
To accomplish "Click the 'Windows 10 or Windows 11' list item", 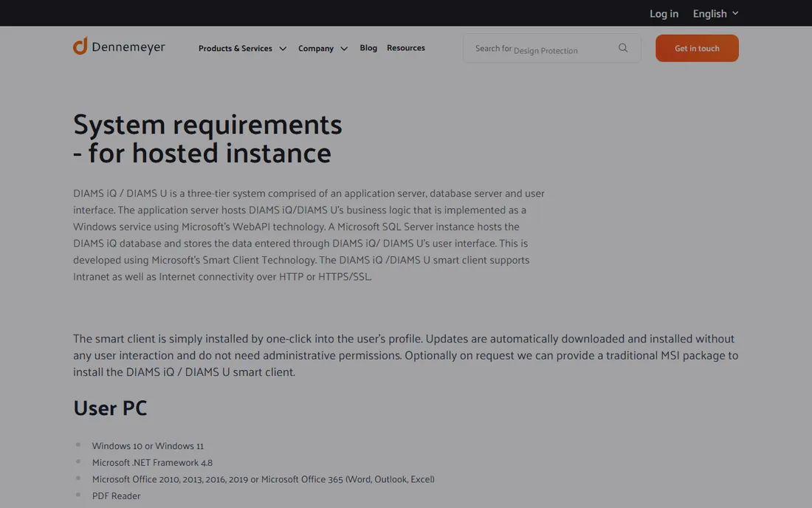I will 148,446.
